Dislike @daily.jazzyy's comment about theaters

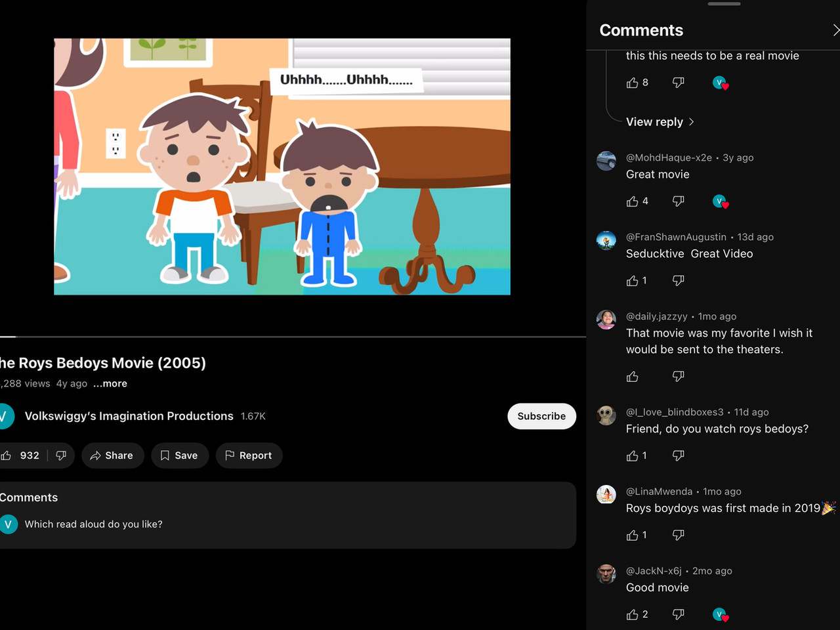[679, 377]
